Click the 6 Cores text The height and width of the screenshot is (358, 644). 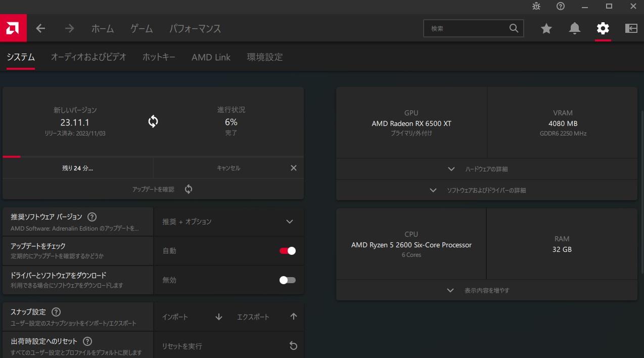tap(411, 255)
